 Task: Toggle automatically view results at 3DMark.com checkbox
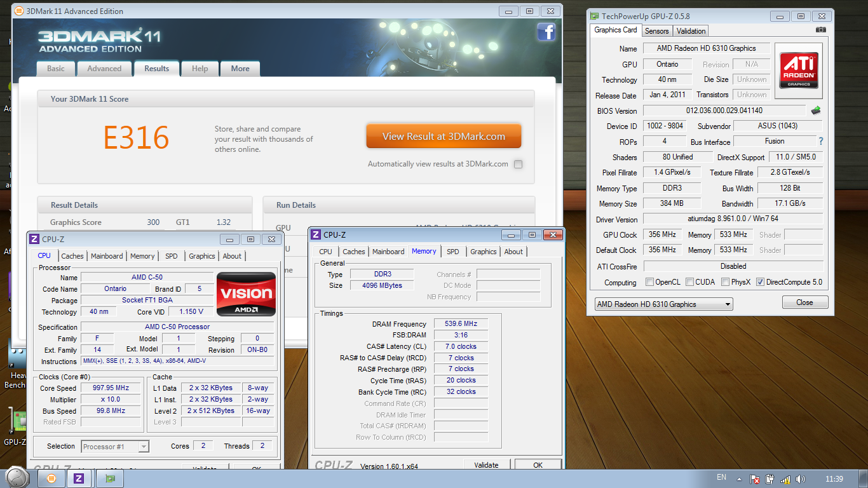519,164
